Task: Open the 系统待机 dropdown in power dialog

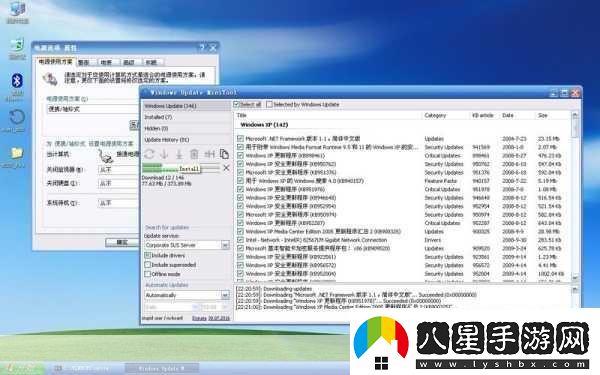Action: [x=118, y=203]
